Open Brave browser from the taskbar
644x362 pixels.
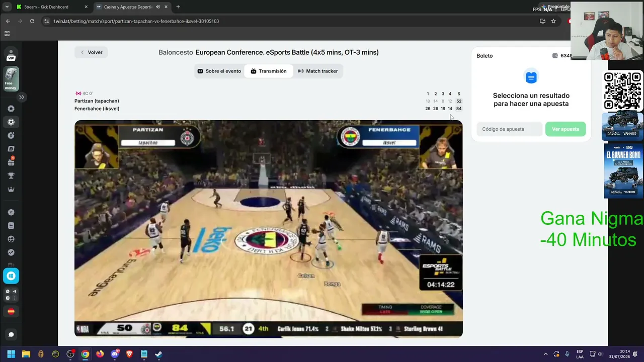129,354
